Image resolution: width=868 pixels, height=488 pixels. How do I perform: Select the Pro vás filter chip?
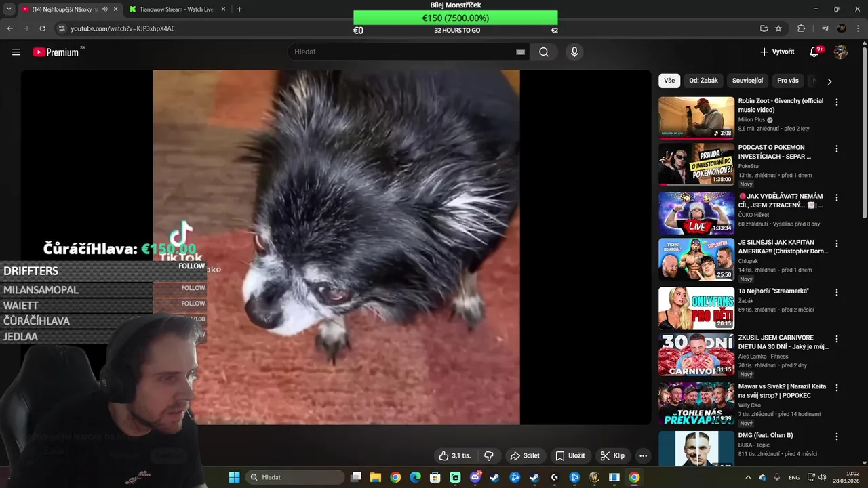[x=788, y=81]
